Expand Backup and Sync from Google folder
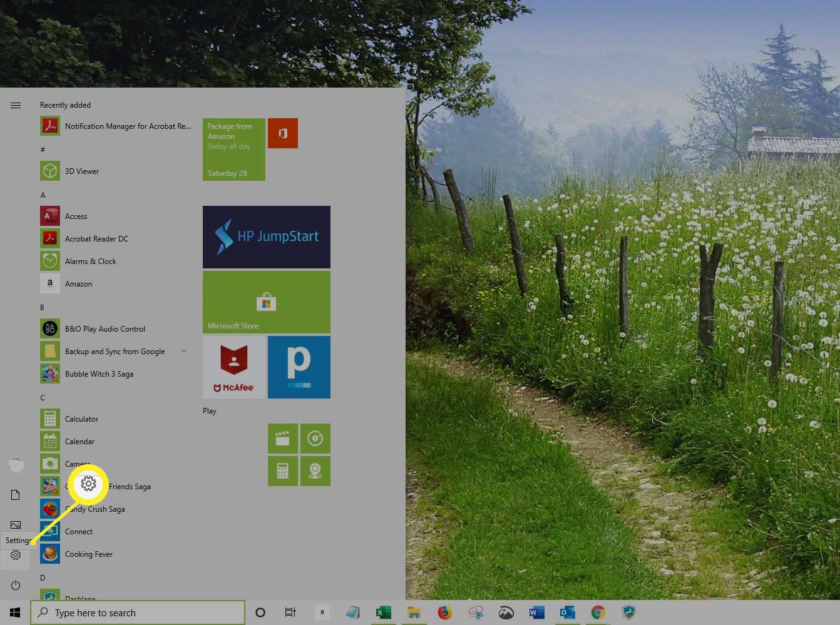 pyautogui.click(x=184, y=351)
